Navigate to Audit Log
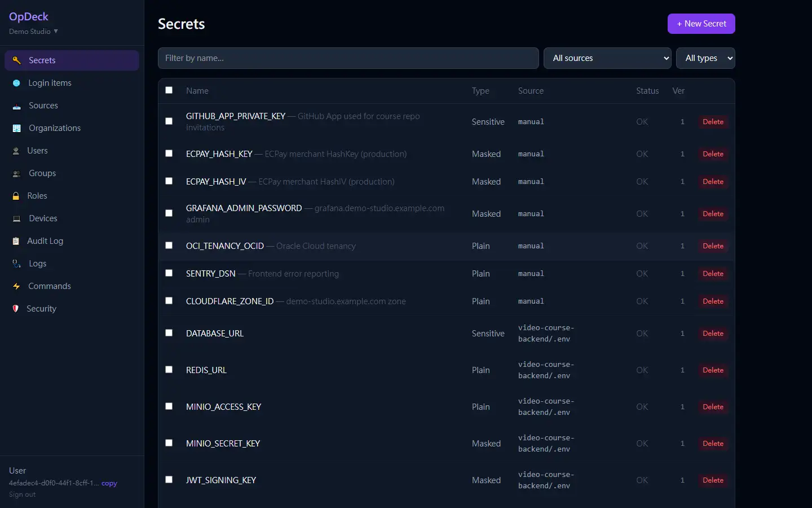The width and height of the screenshot is (812, 508). [x=72, y=241]
